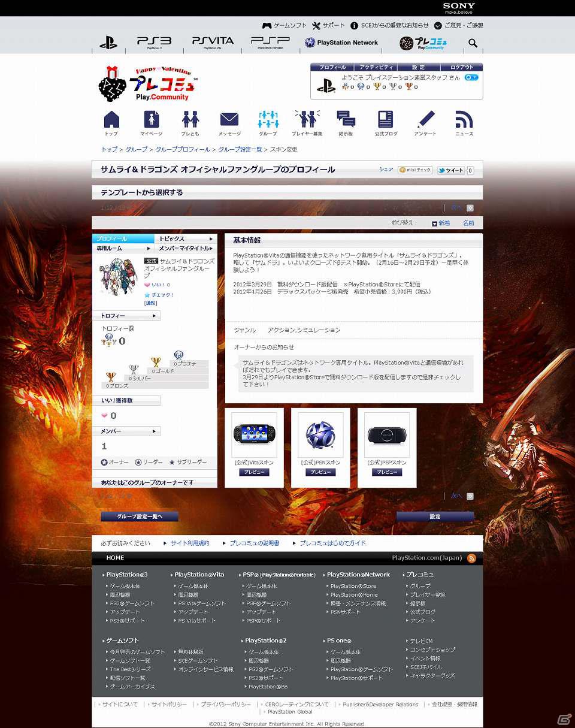Screen dimensions: 575x728
Task: Open the 専用ルーム sidebar tab
Action: 123,248
